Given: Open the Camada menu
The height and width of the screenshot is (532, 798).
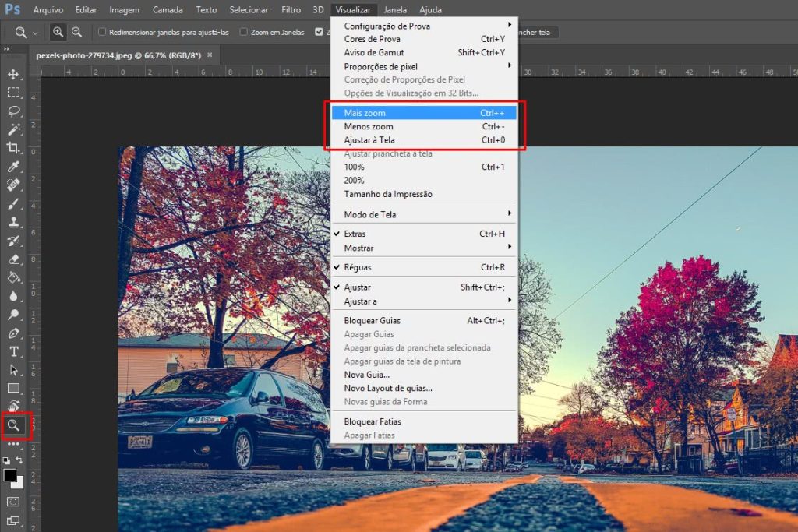Looking at the screenshot, I should click(168, 9).
